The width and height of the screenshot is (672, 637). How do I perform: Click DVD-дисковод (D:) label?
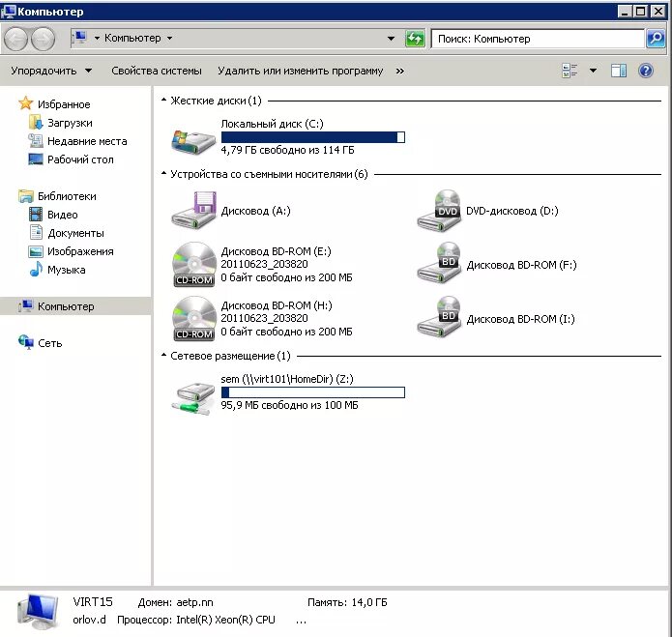tap(512, 211)
